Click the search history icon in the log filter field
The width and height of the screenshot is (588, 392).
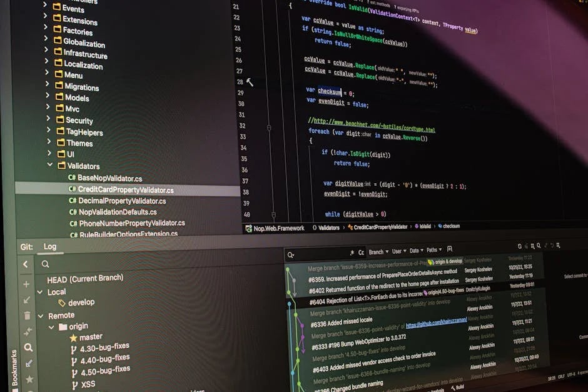click(x=291, y=255)
